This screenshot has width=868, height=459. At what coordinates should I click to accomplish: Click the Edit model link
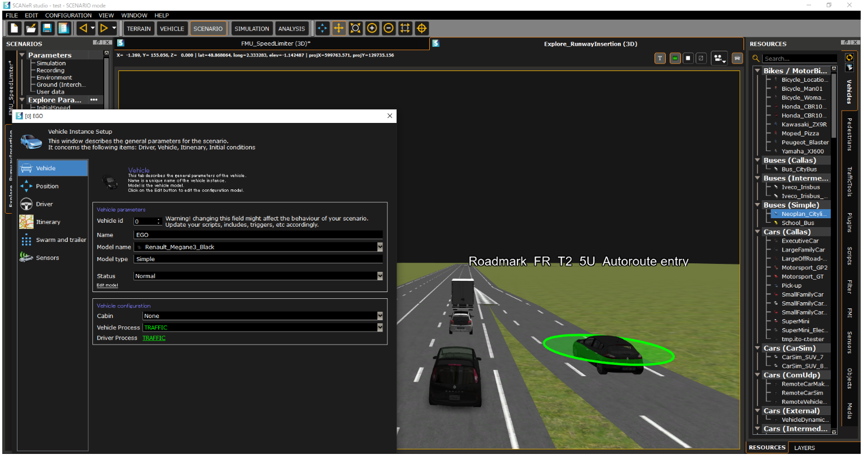(x=107, y=285)
